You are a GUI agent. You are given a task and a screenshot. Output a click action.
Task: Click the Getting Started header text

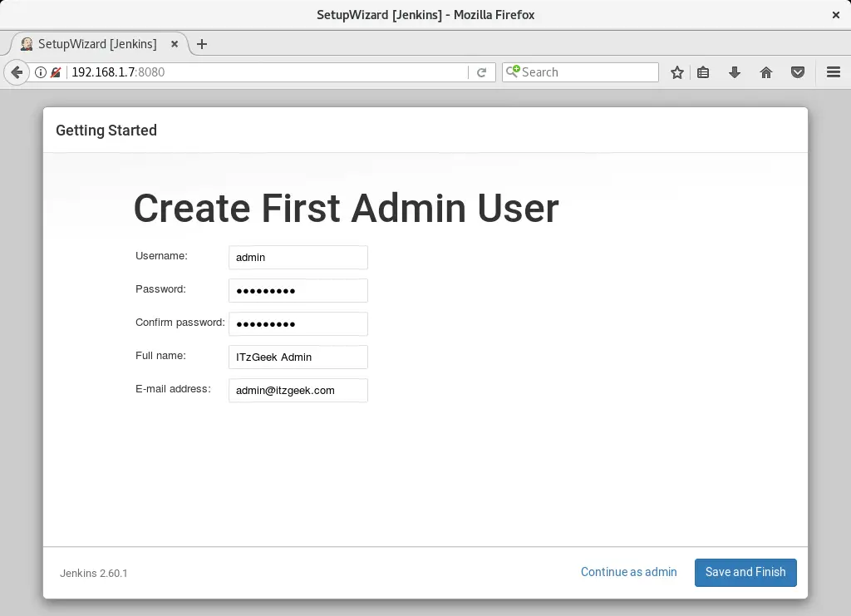106,131
